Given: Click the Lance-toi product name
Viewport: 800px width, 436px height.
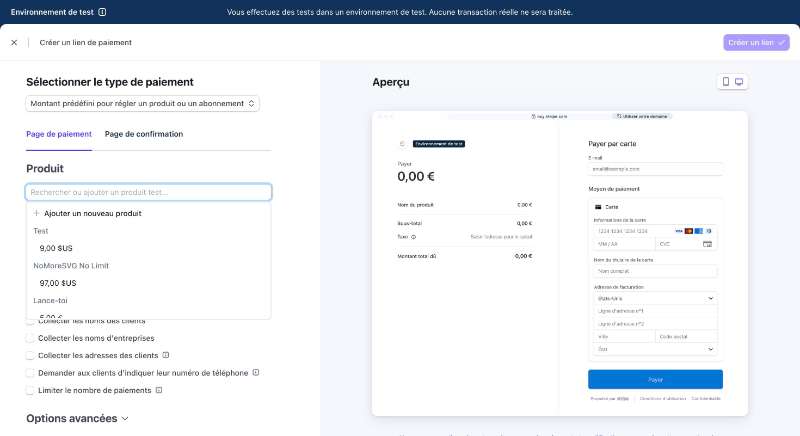Looking at the screenshot, I should 50,300.
